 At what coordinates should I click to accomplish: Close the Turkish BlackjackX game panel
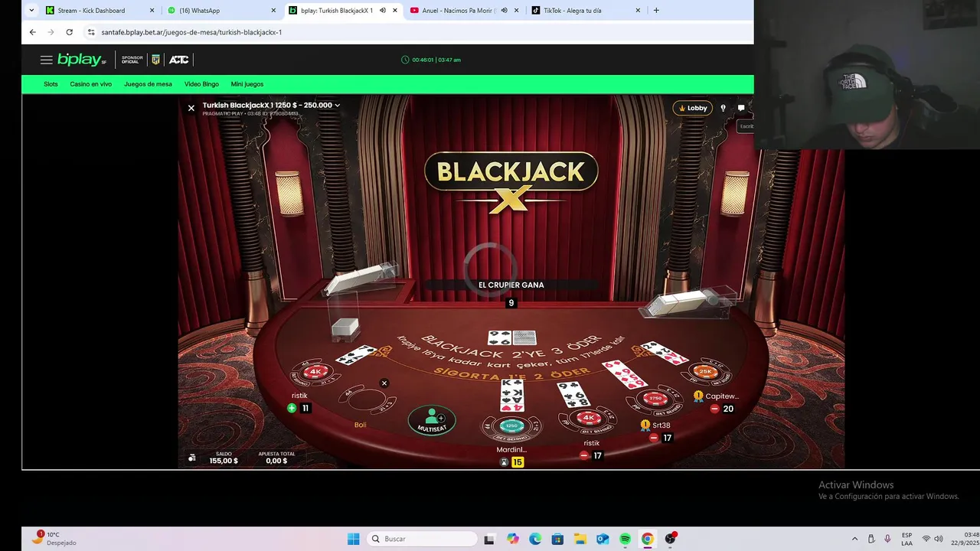point(191,108)
